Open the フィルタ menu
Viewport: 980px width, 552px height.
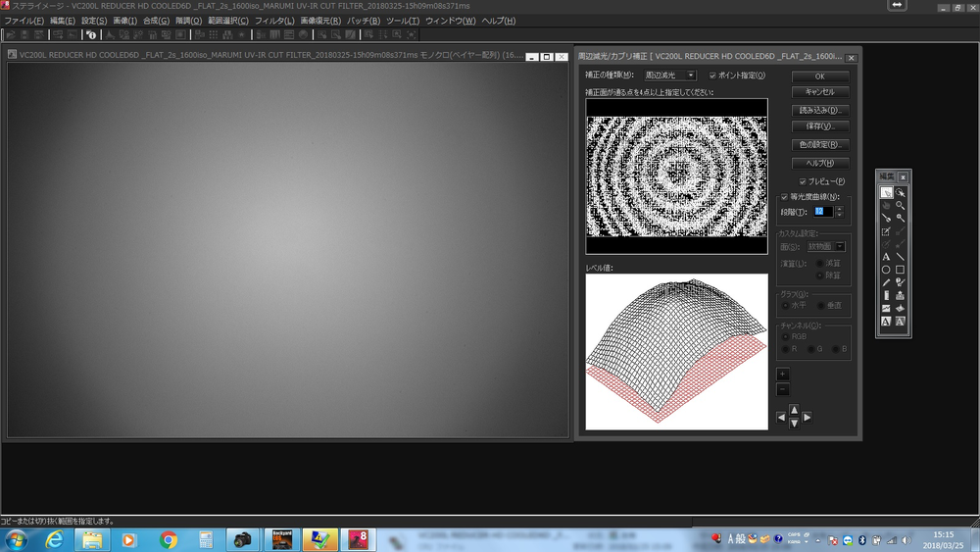tap(273, 21)
